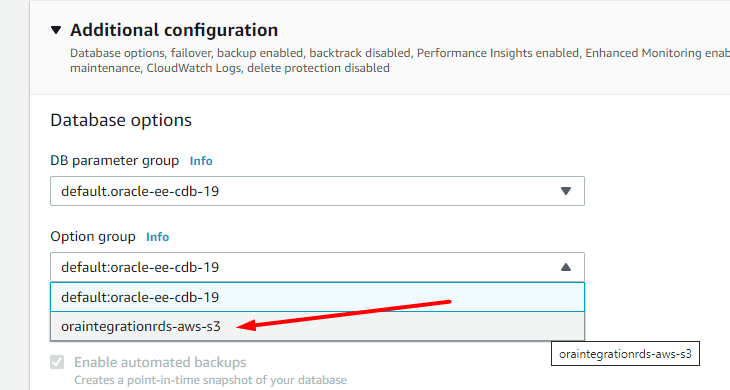Choose oraintegrationrds-aws-s3 option group
730x390 pixels.
[317, 326]
